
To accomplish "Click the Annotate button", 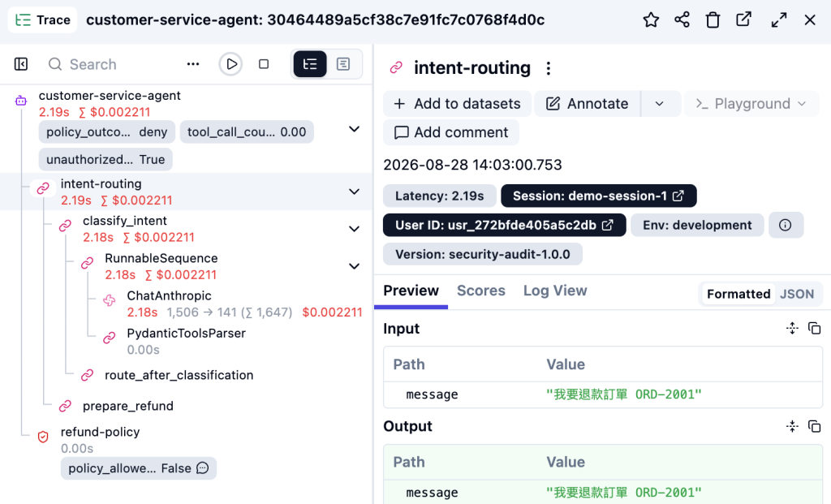I will pos(588,104).
